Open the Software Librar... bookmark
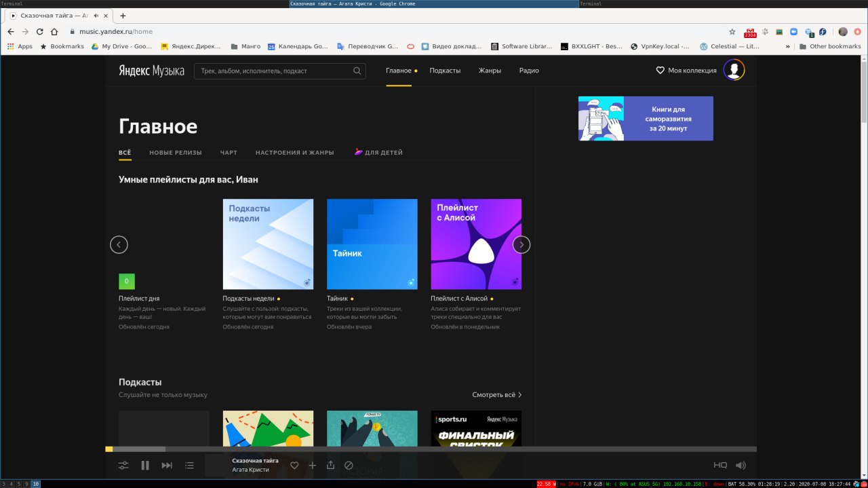This screenshot has height=488, width=868. (x=523, y=46)
